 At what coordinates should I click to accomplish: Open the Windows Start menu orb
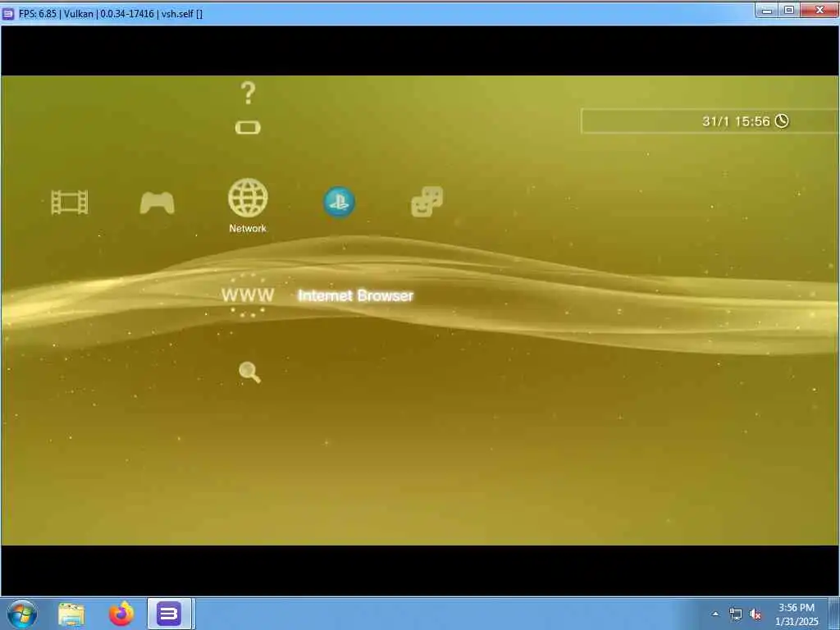pyautogui.click(x=22, y=614)
